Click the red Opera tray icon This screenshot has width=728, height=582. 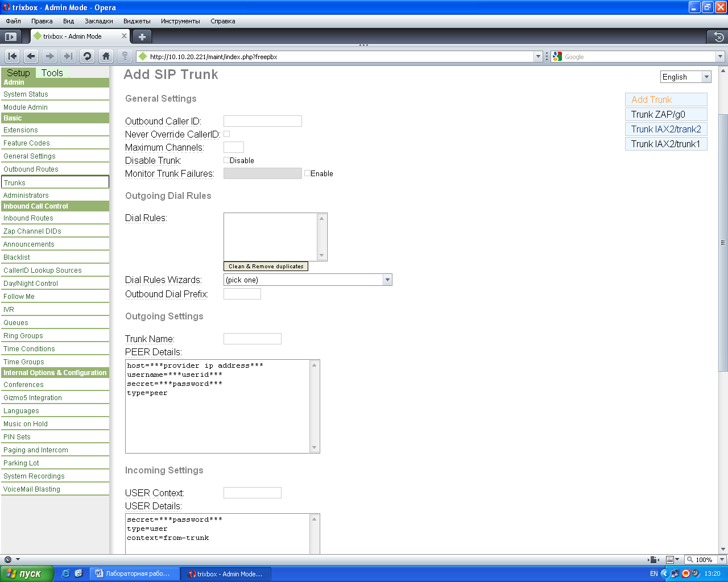coord(686,573)
